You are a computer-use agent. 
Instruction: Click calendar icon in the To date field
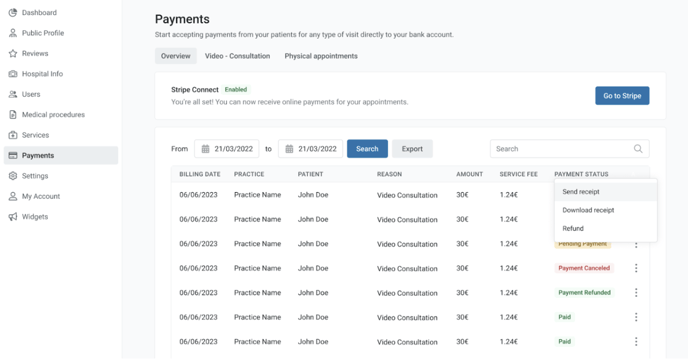pos(289,149)
